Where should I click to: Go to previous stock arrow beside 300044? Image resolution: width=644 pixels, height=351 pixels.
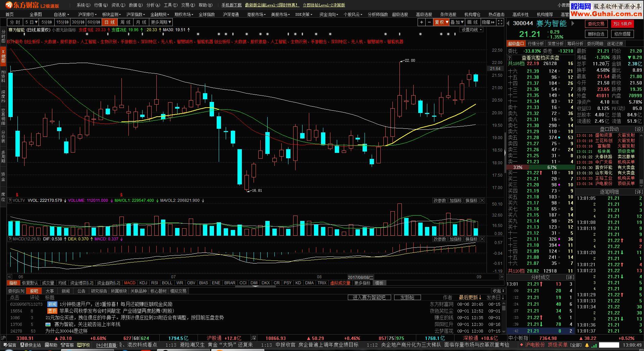coord(508,23)
